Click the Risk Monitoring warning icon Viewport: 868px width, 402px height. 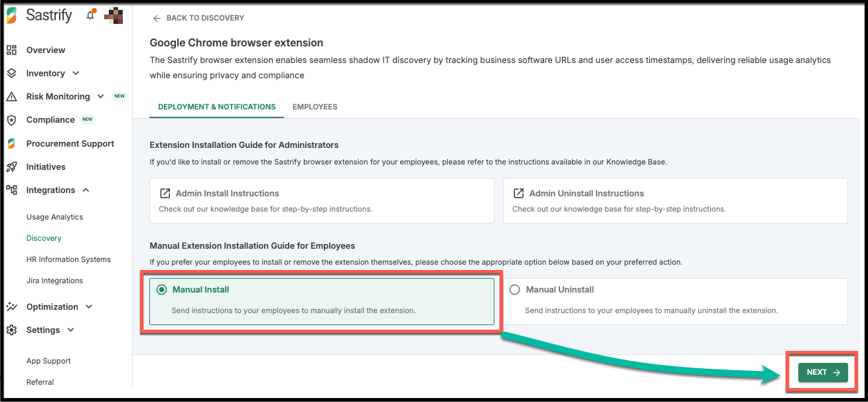pyautogui.click(x=11, y=96)
